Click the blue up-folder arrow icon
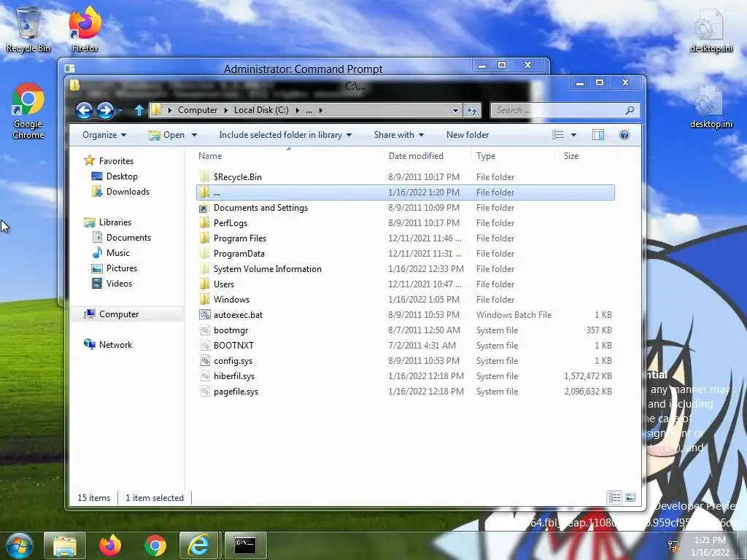 [x=139, y=111]
